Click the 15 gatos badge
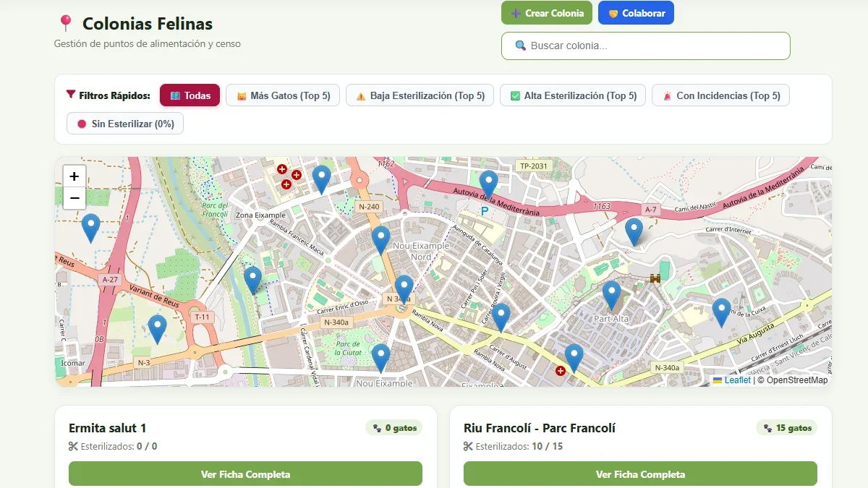This screenshot has height=488, width=868. pyautogui.click(x=787, y=428)
